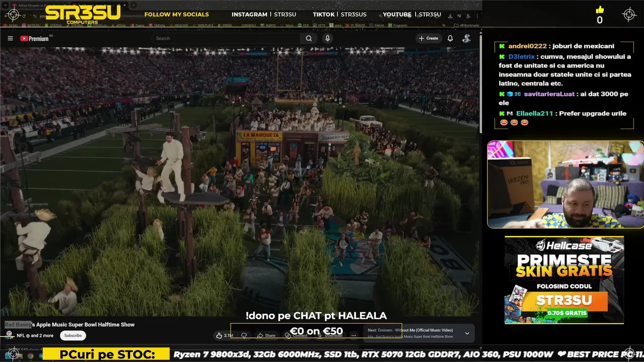Open the YouTube account avatar menu
This screenshot has width=644, height=362.
[466, 38]
